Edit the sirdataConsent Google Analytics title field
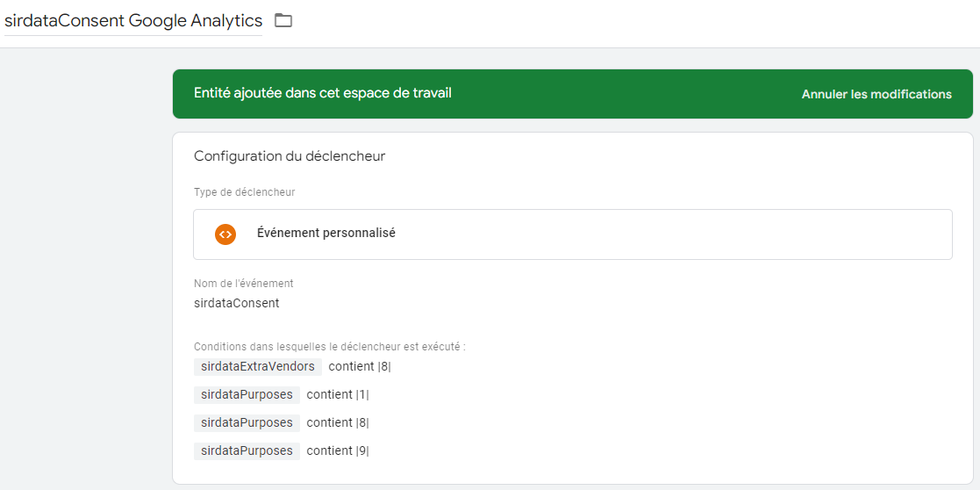Viewport: 980px width, 490px height. click(132, 21)
